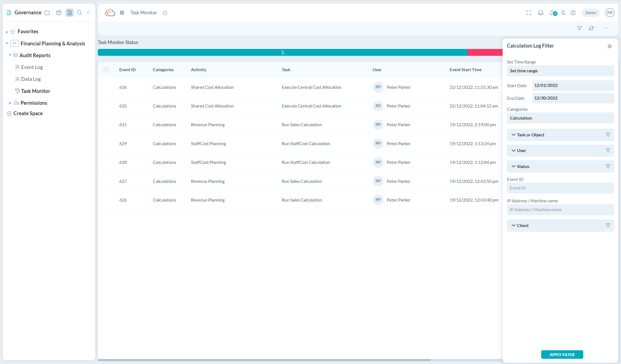Toggle the filter on the User section
Image resolution: width=621 pixels, height=364 pixels.
[x=608, y=150]
